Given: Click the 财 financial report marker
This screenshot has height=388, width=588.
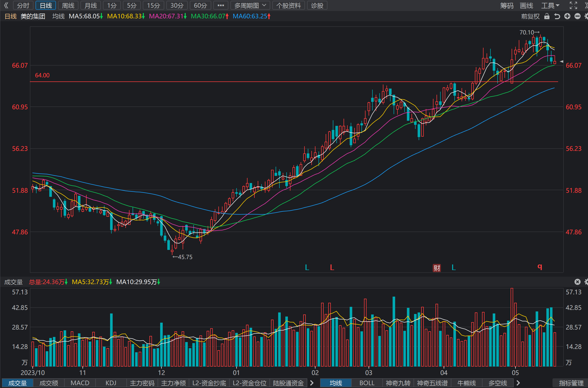Looking at the screenshot, I should (437, 268).
